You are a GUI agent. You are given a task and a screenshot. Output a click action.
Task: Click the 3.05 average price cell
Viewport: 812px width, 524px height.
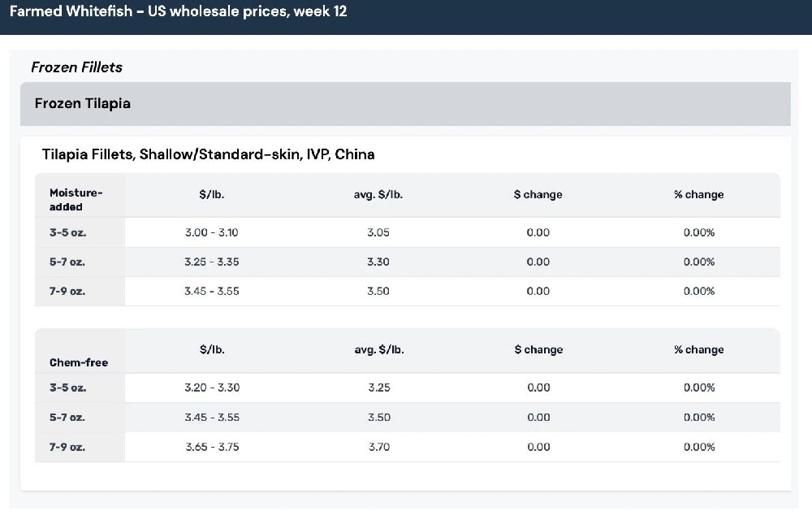point(378,233)
